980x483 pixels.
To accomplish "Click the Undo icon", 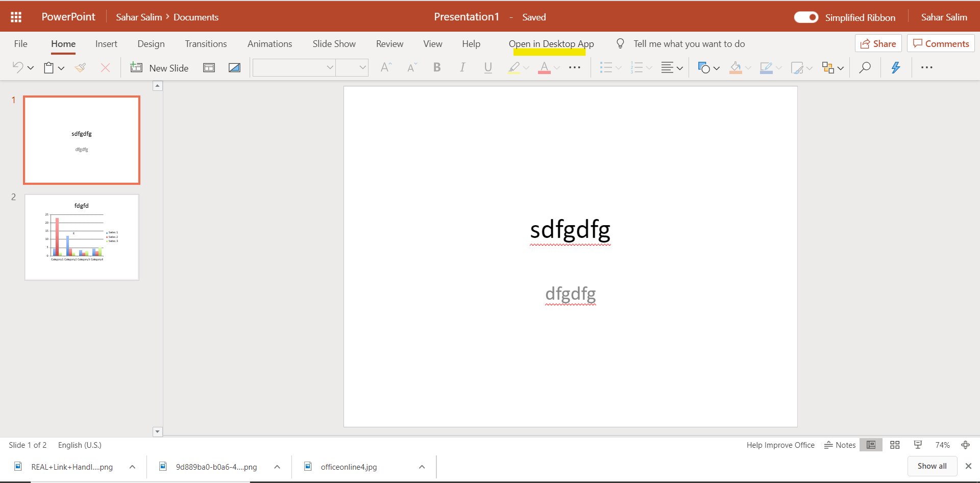I will [x=18, y=67].
